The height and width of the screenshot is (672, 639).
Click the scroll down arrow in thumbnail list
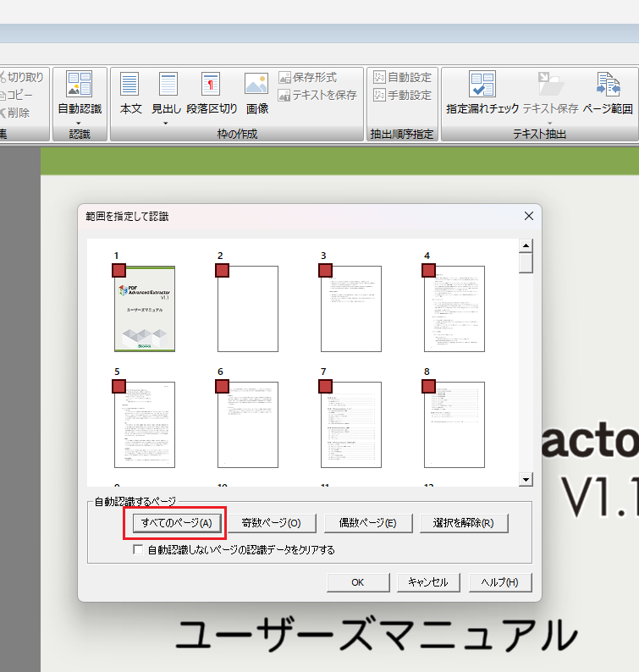point(526,479)
